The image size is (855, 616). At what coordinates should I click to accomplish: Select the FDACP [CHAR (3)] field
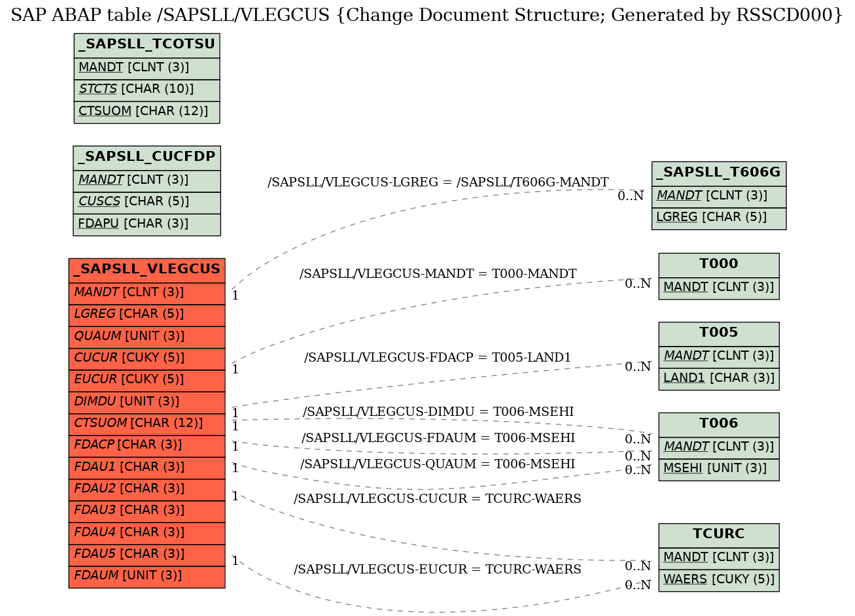click(147, 445)
